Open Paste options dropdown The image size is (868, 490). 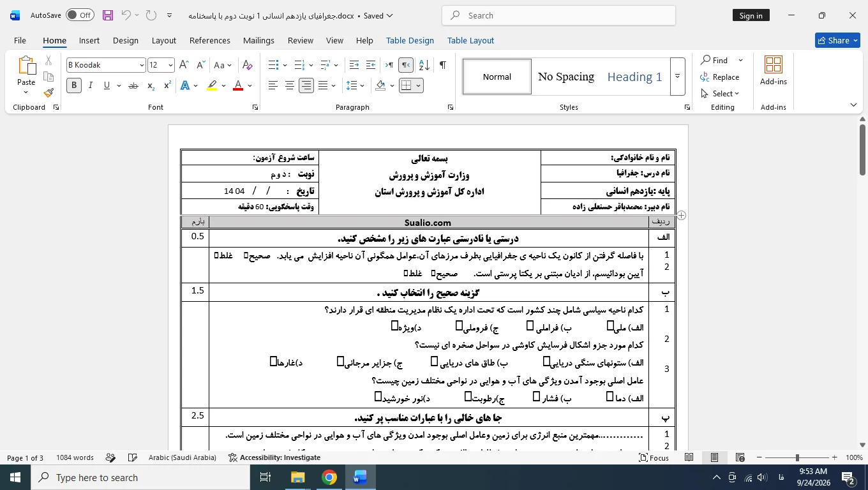click(26, 93)
